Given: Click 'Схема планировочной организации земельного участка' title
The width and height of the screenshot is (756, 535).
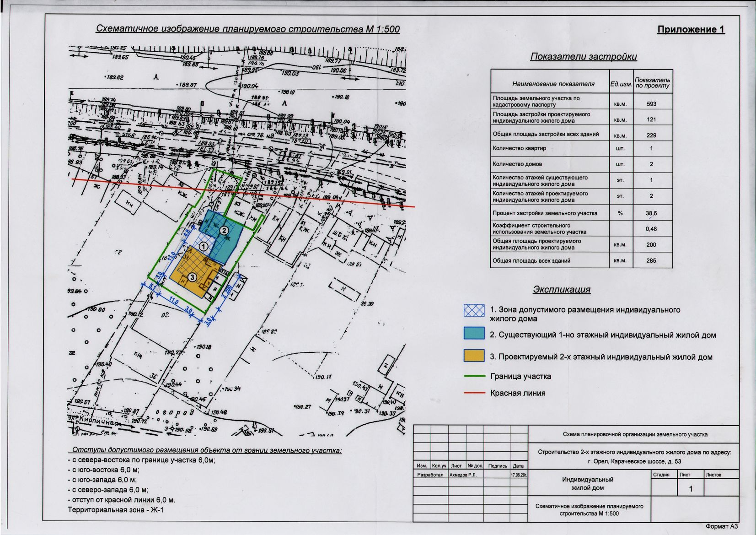Looking at the screenshot, I should click(x=635, y=434).
